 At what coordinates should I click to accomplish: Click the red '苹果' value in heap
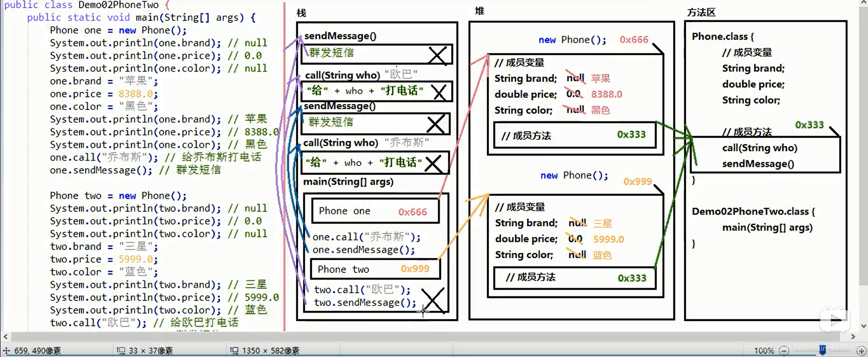click(x=601, y=78)
